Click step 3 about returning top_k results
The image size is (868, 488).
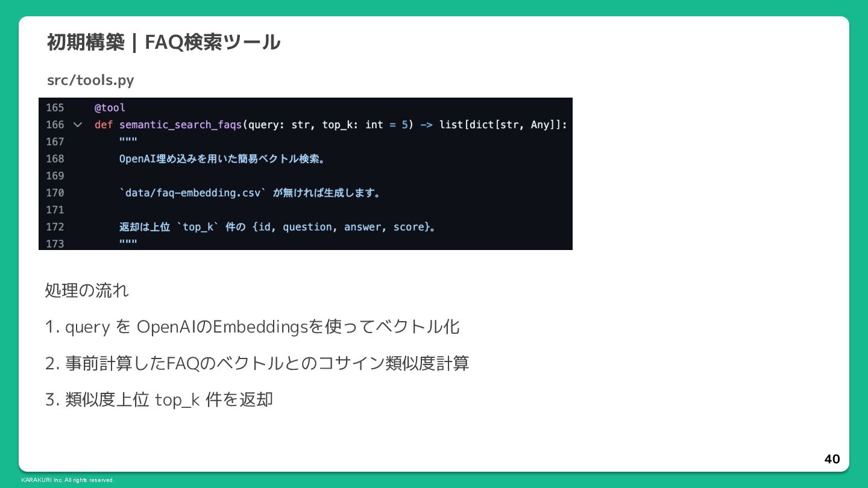159,399
